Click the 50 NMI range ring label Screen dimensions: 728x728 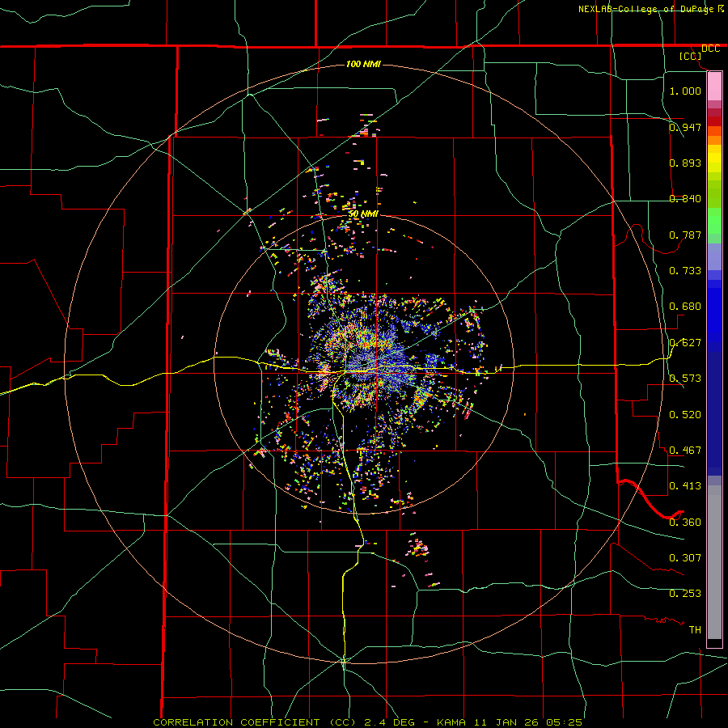tap(363, 214)
